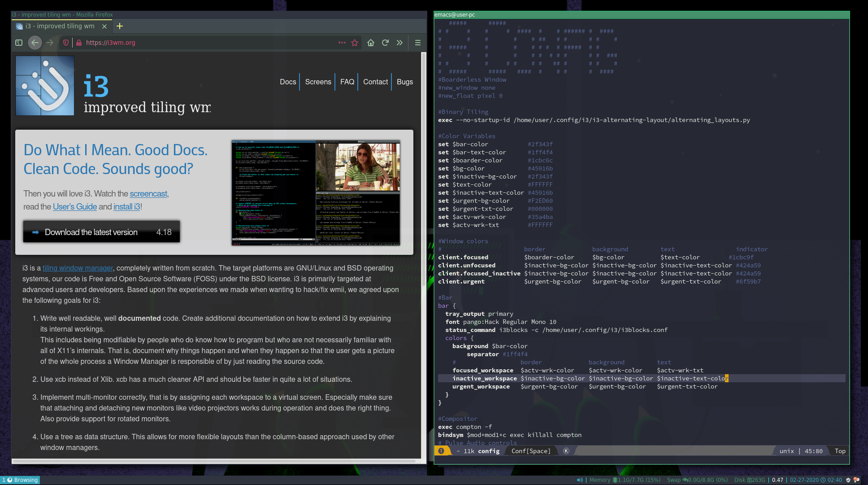Viewport: 868px width, 485px height.
Task: Click the Top scroll indicator in modeline
Action: tap(840, 451)
